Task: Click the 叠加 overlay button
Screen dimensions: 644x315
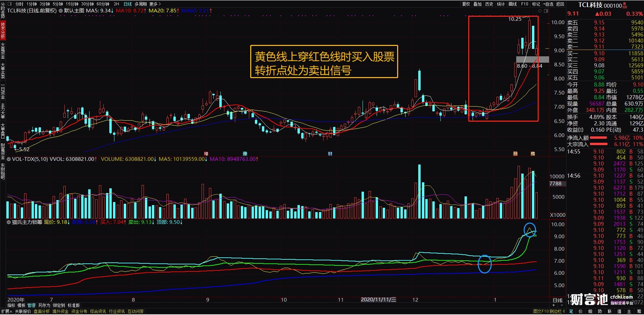Action: coord(477,4)
